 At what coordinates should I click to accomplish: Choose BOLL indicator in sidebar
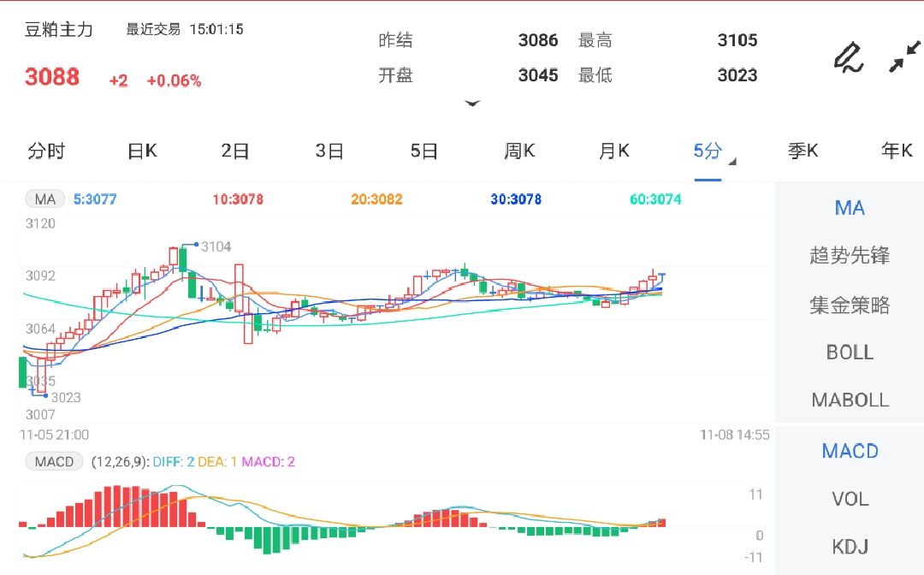pos(850,353)
